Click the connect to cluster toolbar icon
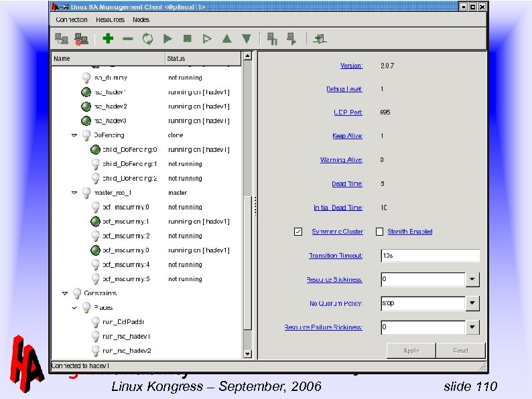The height and width of the screenshot is (399, 532). tap(62, 39)
